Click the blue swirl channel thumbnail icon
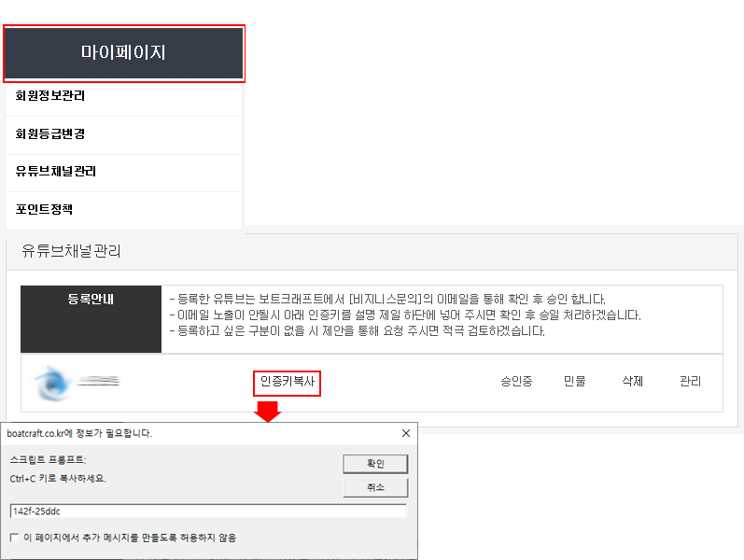This screenshot has height=560, width=744. 52,383
